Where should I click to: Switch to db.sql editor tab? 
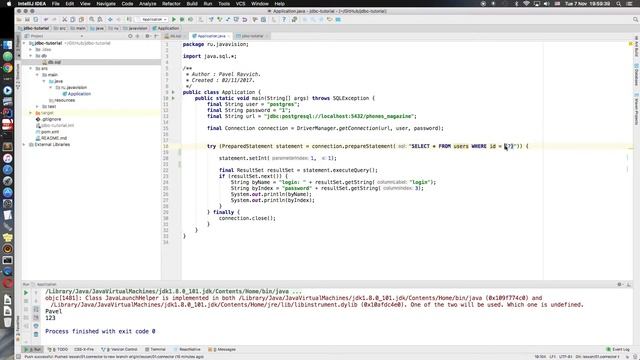point(176,36)
